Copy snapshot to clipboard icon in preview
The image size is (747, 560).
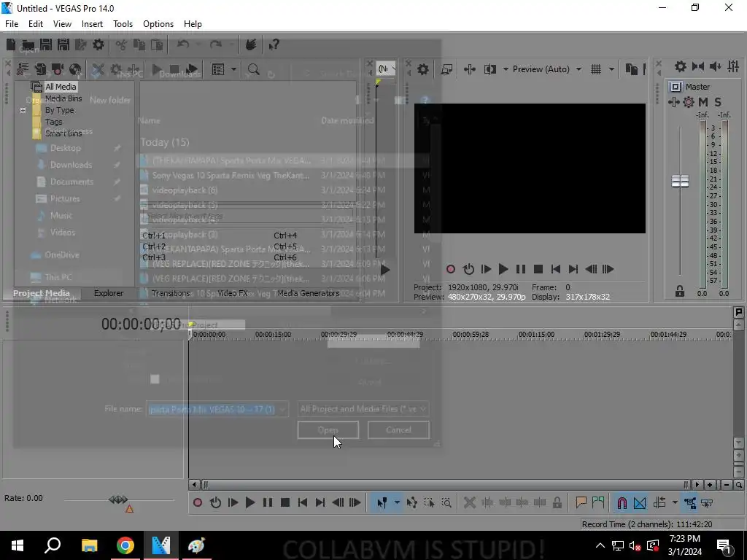click(x=632, y=69)
